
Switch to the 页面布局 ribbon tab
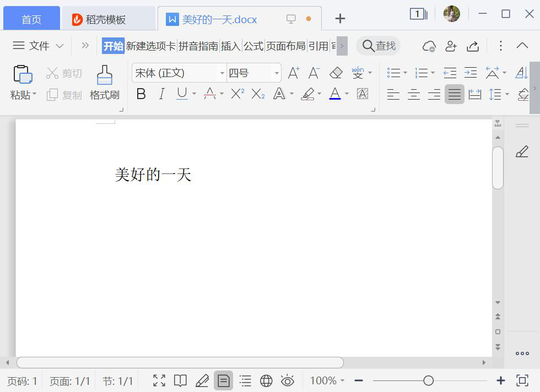(285, 46)
